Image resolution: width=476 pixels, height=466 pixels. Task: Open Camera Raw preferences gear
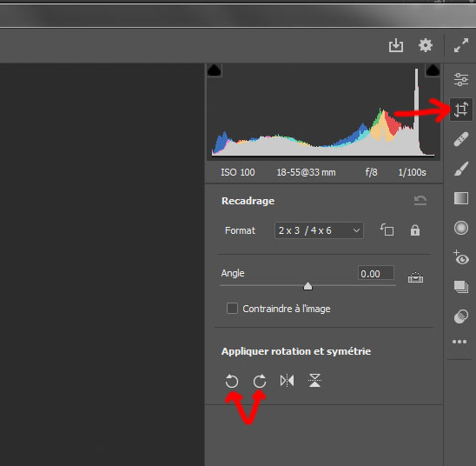426,45
